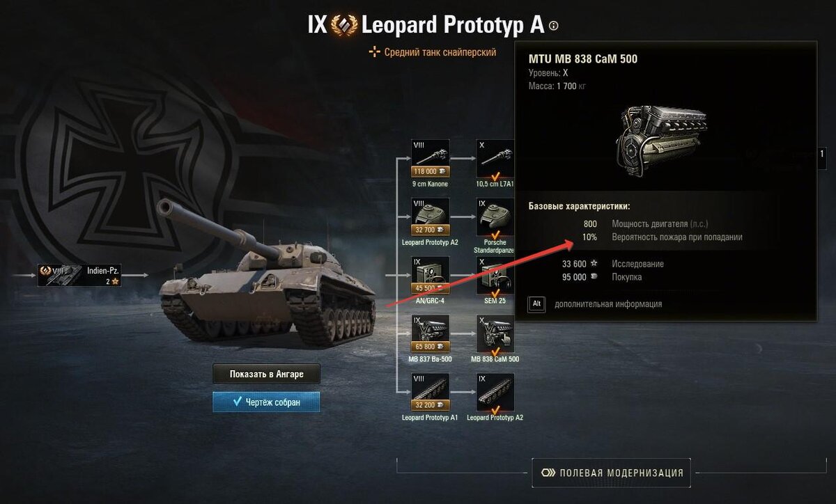Select the 10,5 cm L7A1 gun module
836x504 pixels.
click(x=495, y=158)
